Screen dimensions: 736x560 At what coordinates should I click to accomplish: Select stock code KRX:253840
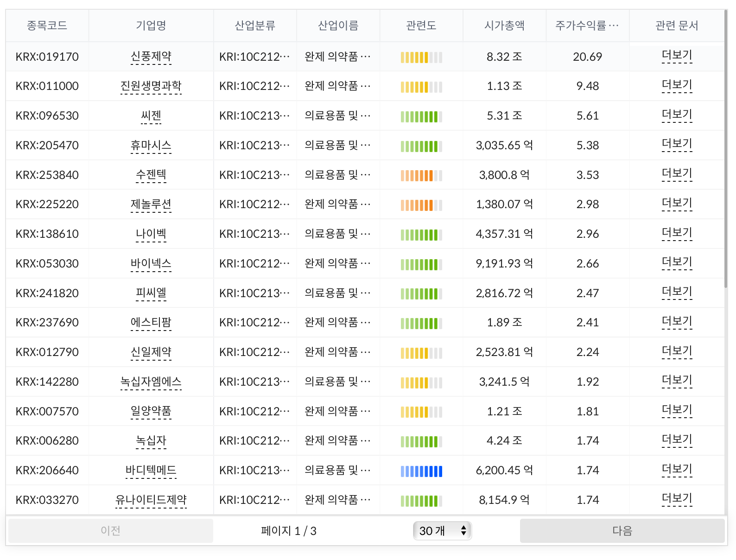pos(47,175)
